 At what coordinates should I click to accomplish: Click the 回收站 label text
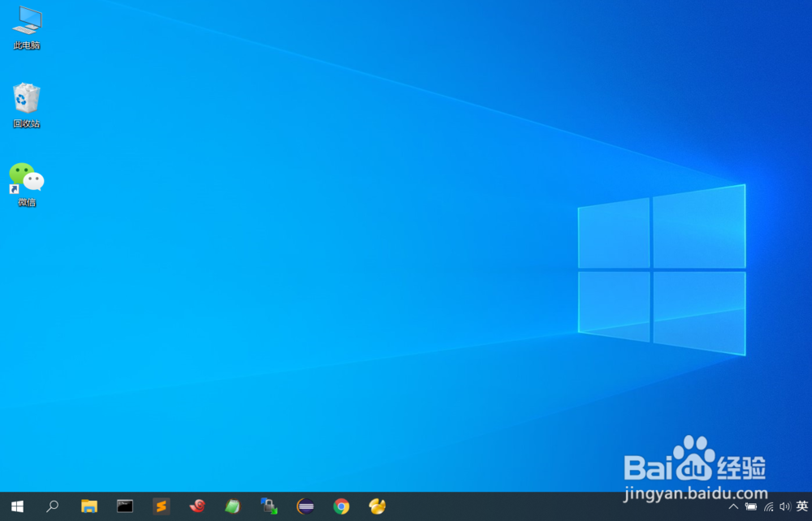tap(27, 123)
